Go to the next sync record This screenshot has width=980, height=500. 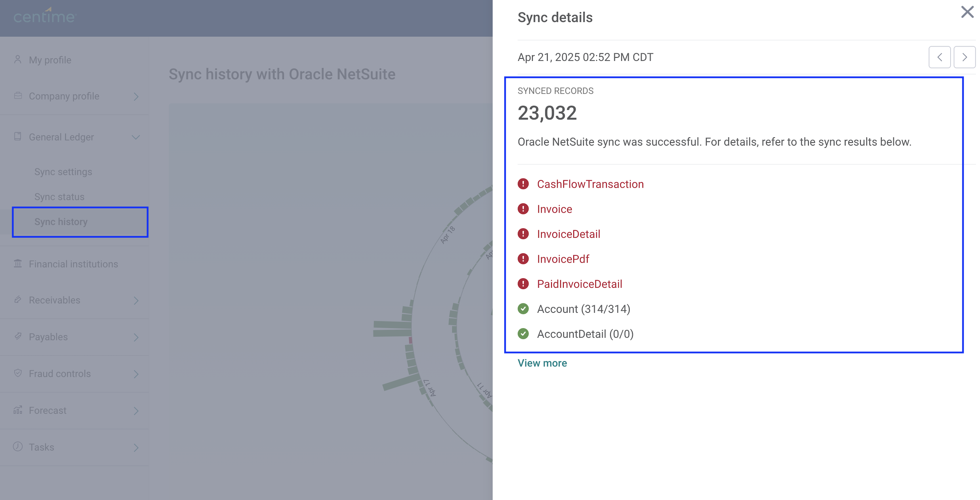click(964, 57)
